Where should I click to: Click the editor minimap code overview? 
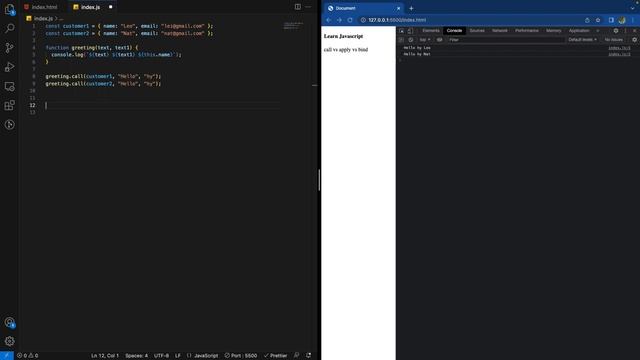[x=293, y=26]
